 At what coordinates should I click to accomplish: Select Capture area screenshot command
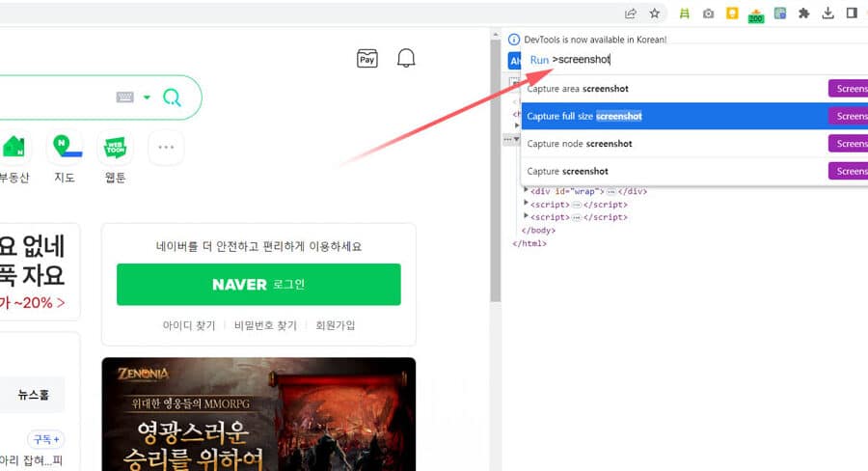tap(694, 89)
